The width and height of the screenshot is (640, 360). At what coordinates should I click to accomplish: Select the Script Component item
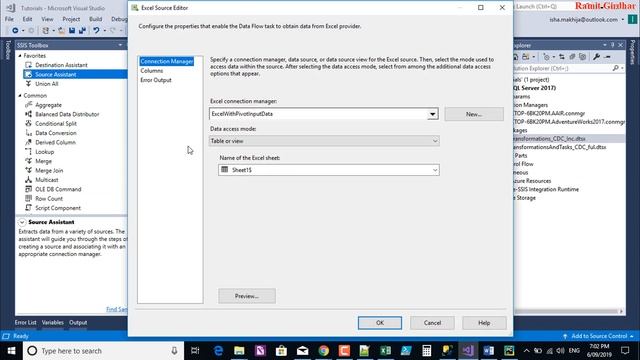tap(58, 208)
